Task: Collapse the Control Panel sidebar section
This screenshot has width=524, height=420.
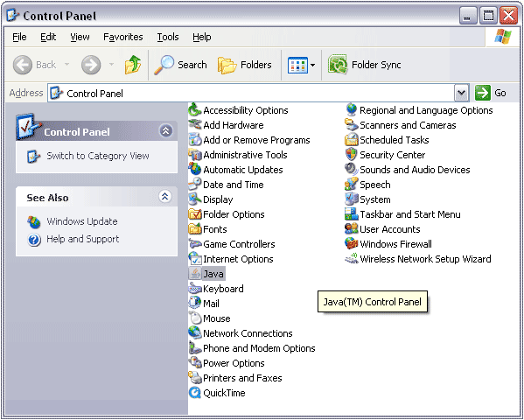Action: 165,130
